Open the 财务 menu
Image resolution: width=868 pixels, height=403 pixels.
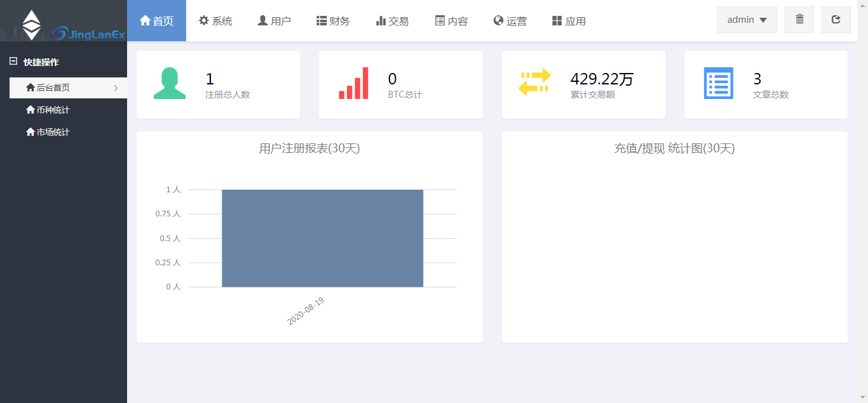pyautogui.click(x=333, y=21)
